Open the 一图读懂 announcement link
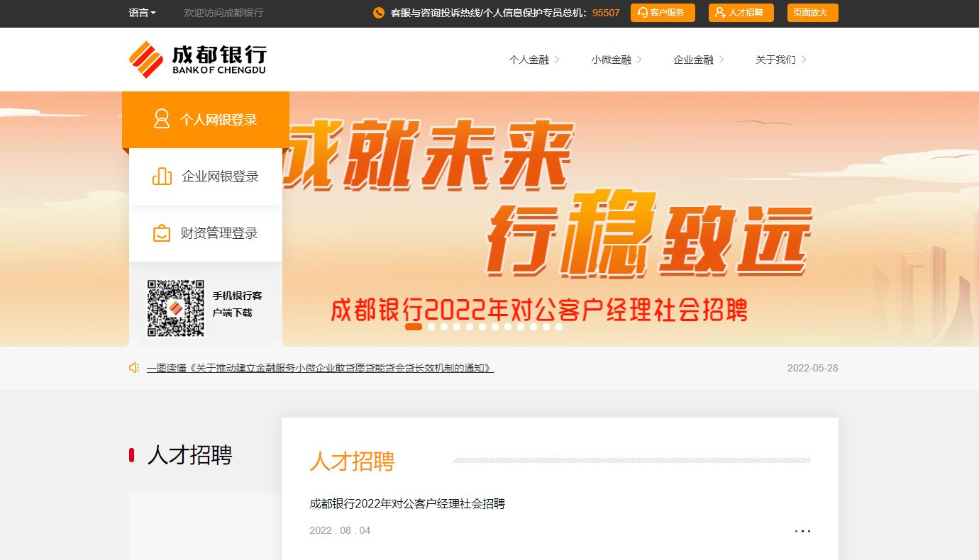The width and height of the screenshot is (979, 560). tap(320, 368)
